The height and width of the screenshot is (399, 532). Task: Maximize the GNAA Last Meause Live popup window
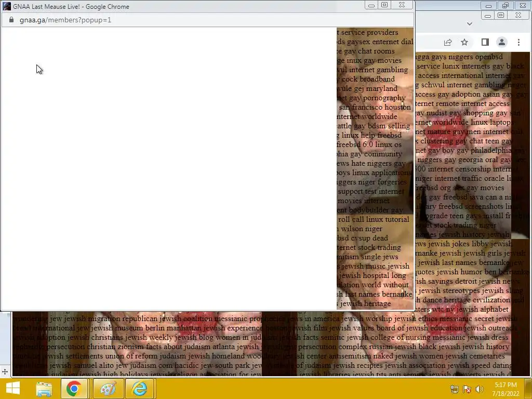point(384,5)
